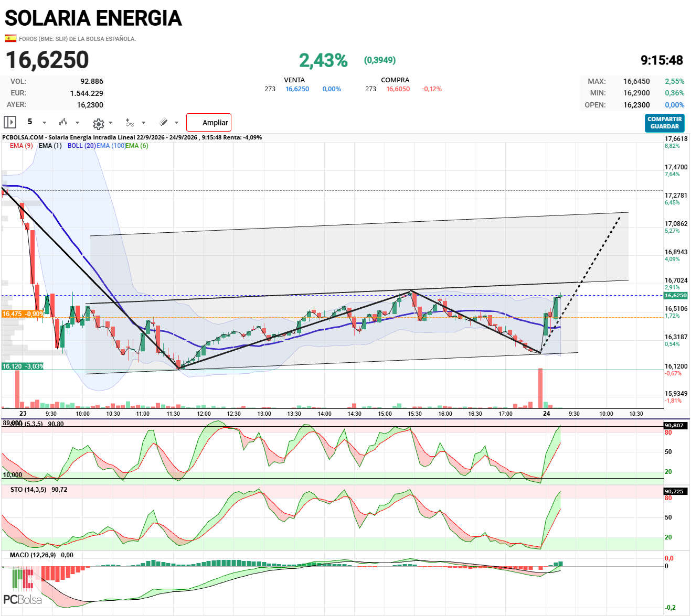This screenshot has height=616, width=691.
Task: Click the COMPRA price 16,6050
Action: tap(398, 89)
